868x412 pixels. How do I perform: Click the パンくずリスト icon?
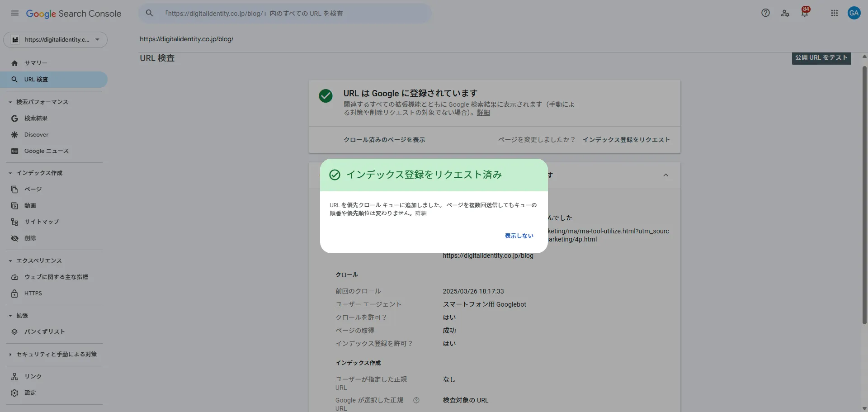pyautogui.click(x=14, y=332)
